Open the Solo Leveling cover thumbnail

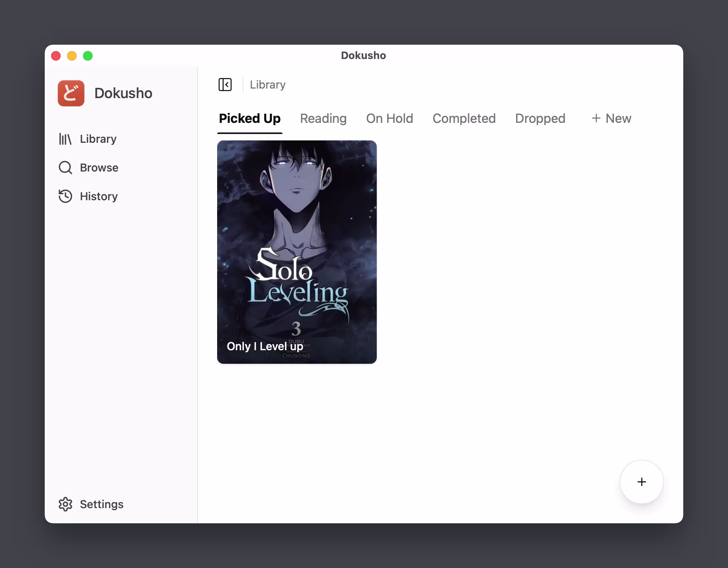pyautogui.click(x=297, y=252)
